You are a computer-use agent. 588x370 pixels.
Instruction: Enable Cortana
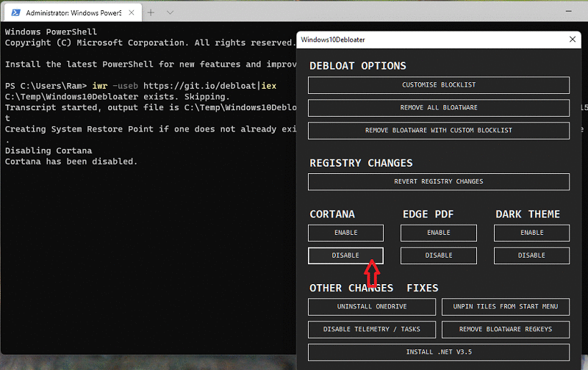(x=345, y=233)
